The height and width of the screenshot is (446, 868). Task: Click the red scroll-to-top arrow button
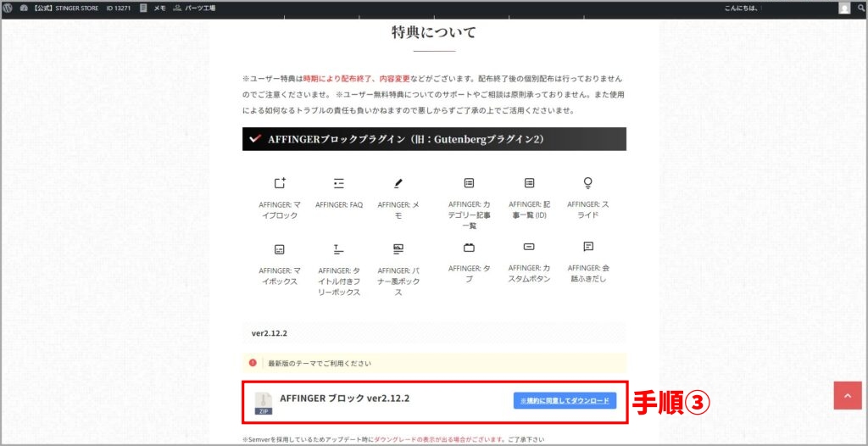click(847, 395)
